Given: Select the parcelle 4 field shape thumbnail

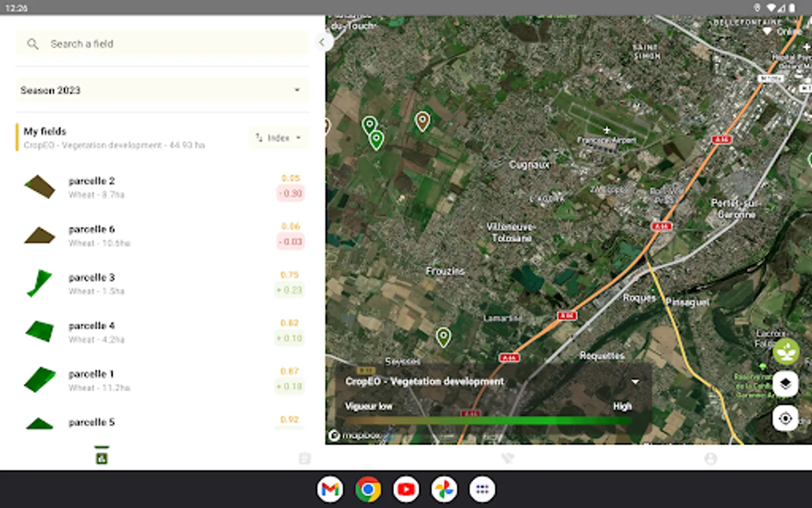Looking at the screenshot, I should (40, 331).
